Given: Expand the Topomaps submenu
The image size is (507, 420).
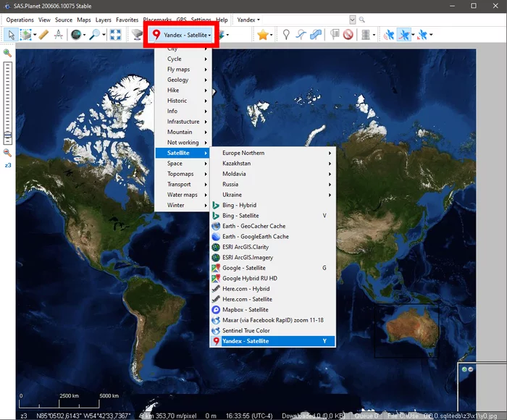Looking at the screenshot, I should point(183,174).
